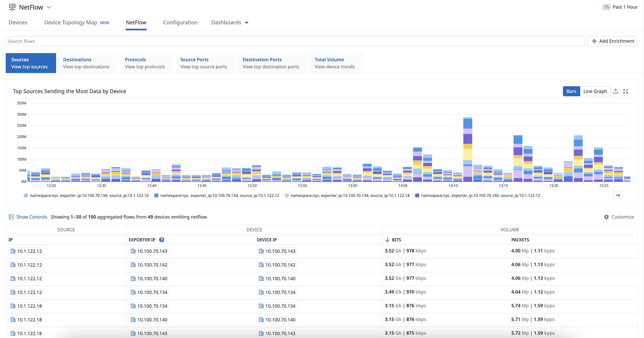Select the Destinations view tile
This screenshot has height=338, width=644.
click(x=86, y=63)
